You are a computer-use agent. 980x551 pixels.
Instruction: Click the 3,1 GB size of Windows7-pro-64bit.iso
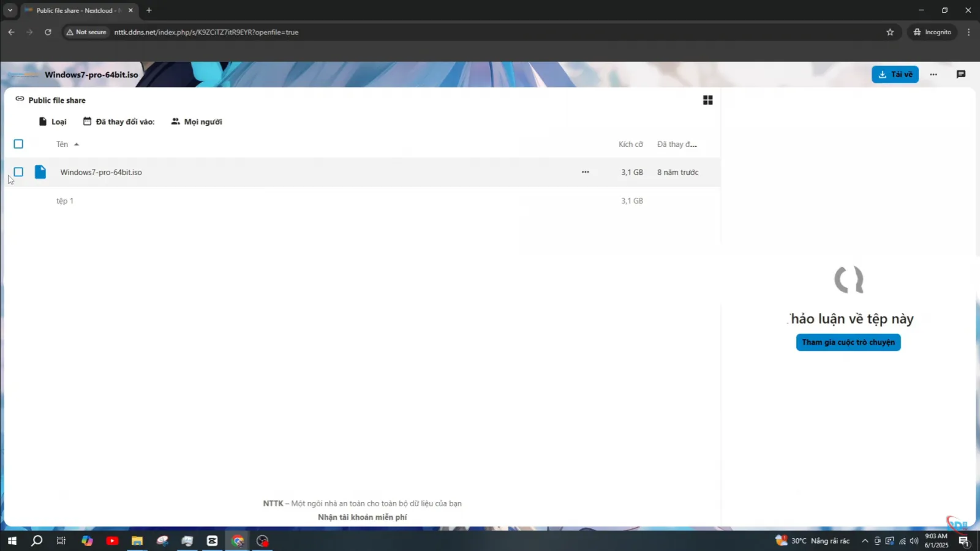(x=632, y=173)
